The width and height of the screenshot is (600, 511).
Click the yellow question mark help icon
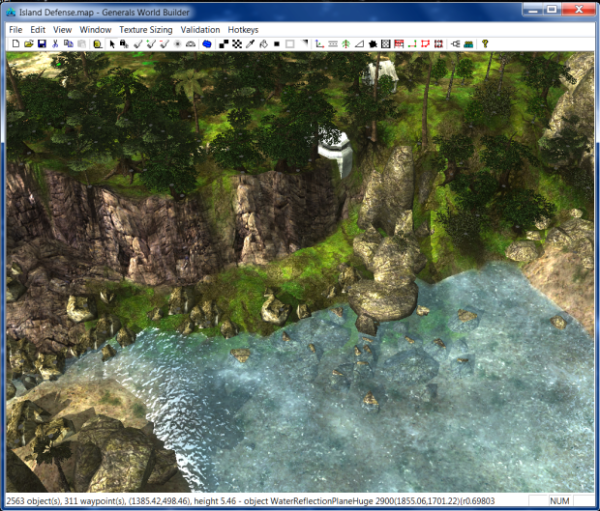pyautogui.click(x=485, y=44)
